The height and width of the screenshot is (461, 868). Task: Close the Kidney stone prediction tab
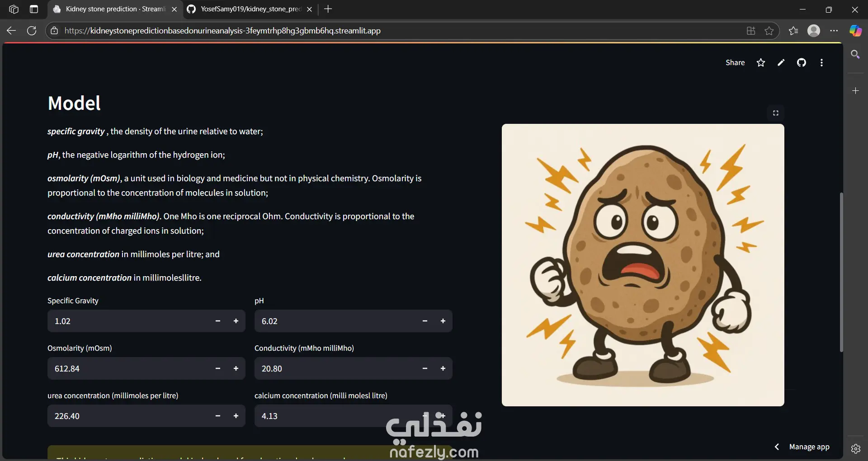174,9
